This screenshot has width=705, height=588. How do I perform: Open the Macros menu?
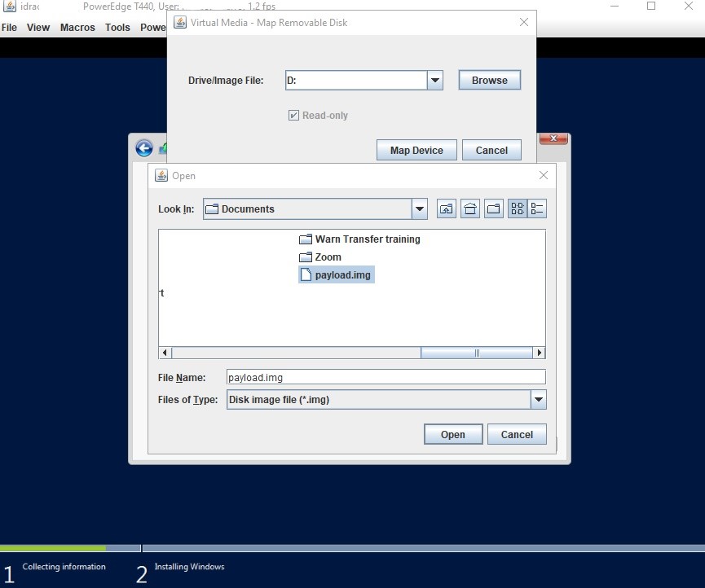[77, 27]
